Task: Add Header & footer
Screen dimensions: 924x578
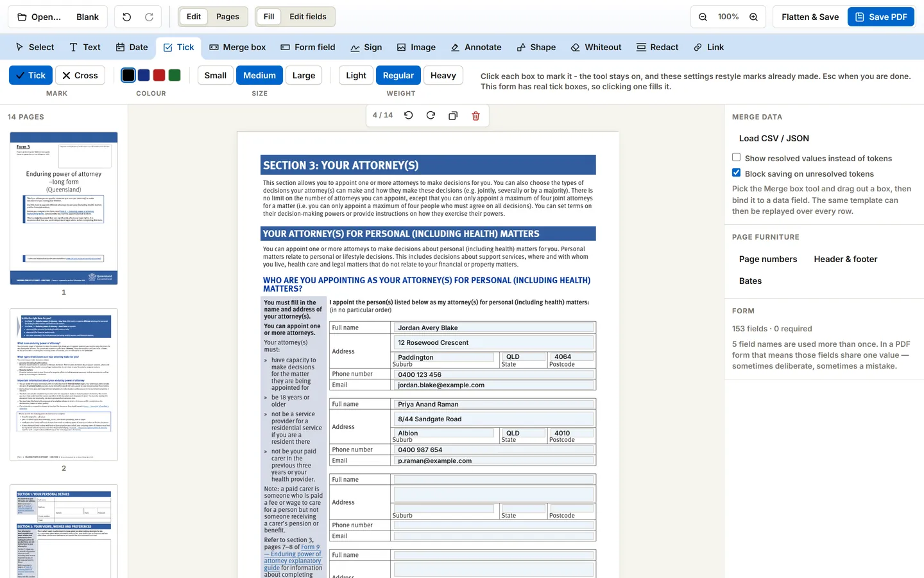Action: pyautogui.click(x=846, y=259)
